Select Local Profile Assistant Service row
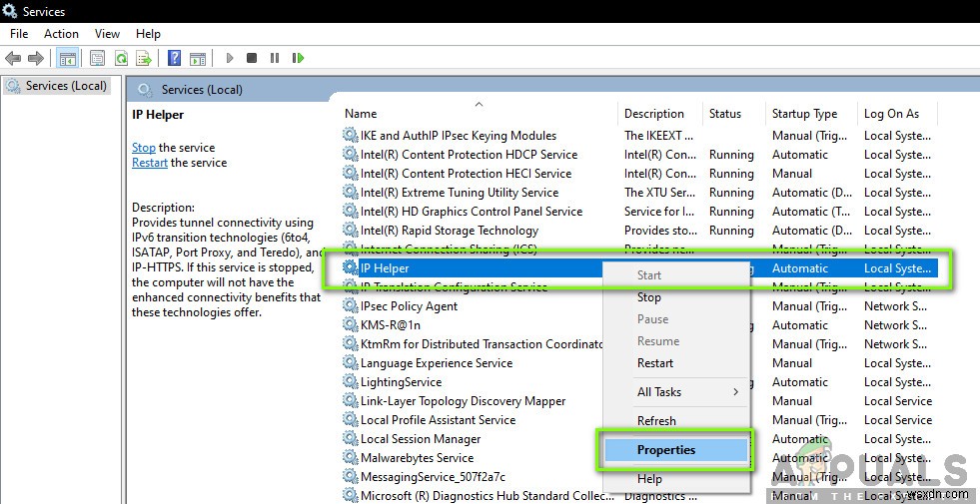Screen dimensions: 980x504 [438, 420]
